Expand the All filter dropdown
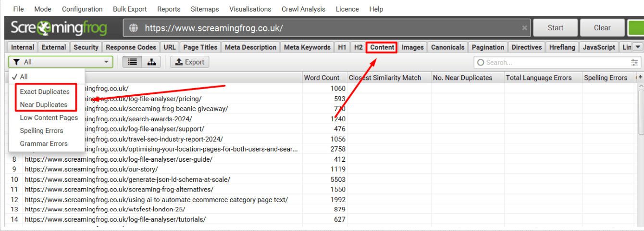 pos(61,62)
